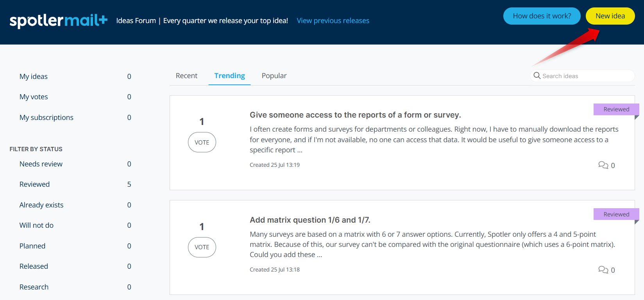Type in the Search ideas field
Viewport: 644px width, 300px height.
tap(586, 76)
